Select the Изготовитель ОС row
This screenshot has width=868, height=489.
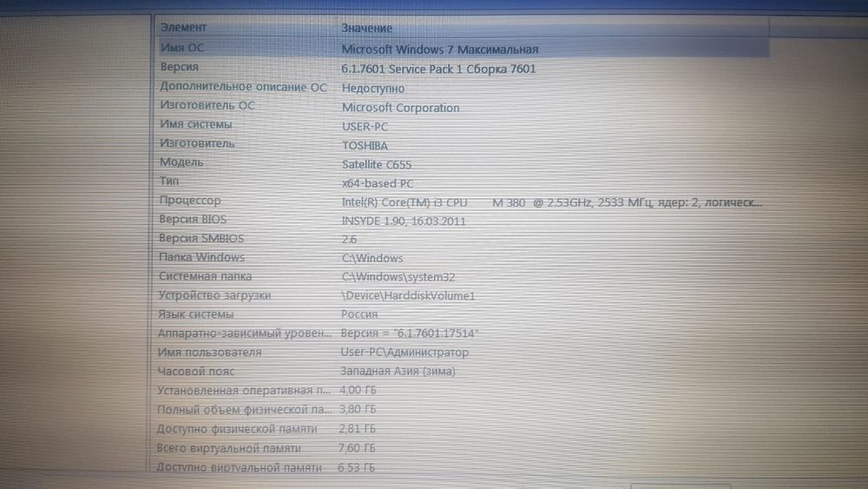click(207, 105)
